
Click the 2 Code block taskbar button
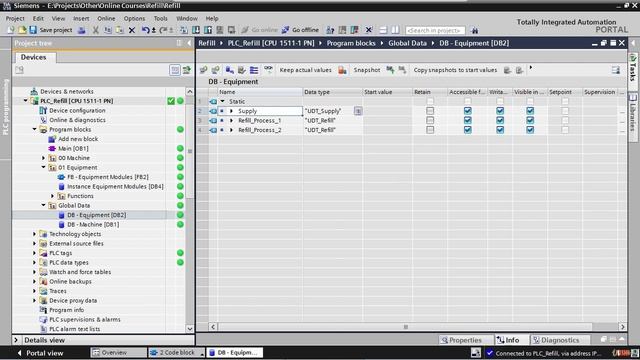point(176,353)
